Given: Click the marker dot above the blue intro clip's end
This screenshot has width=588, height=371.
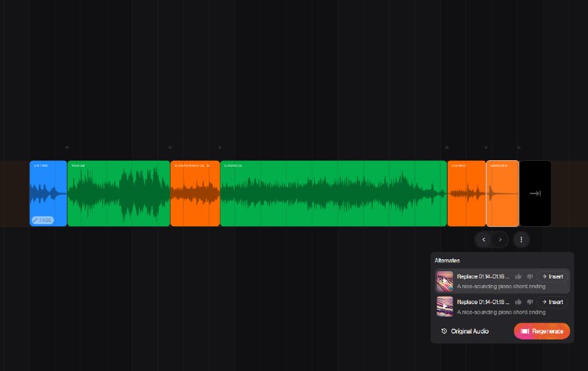Looking at the screenshot, I should [x=67, y=148].
